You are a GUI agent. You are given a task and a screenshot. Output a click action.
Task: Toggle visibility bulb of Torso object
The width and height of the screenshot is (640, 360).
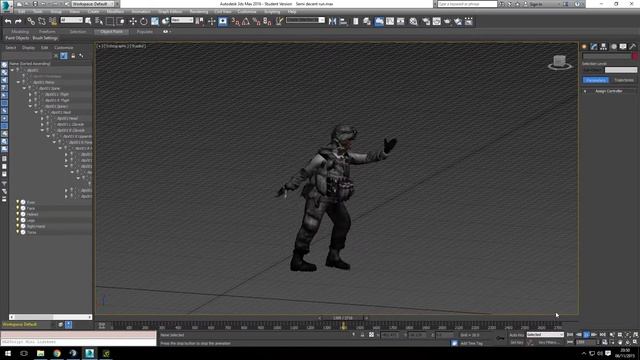18,232
